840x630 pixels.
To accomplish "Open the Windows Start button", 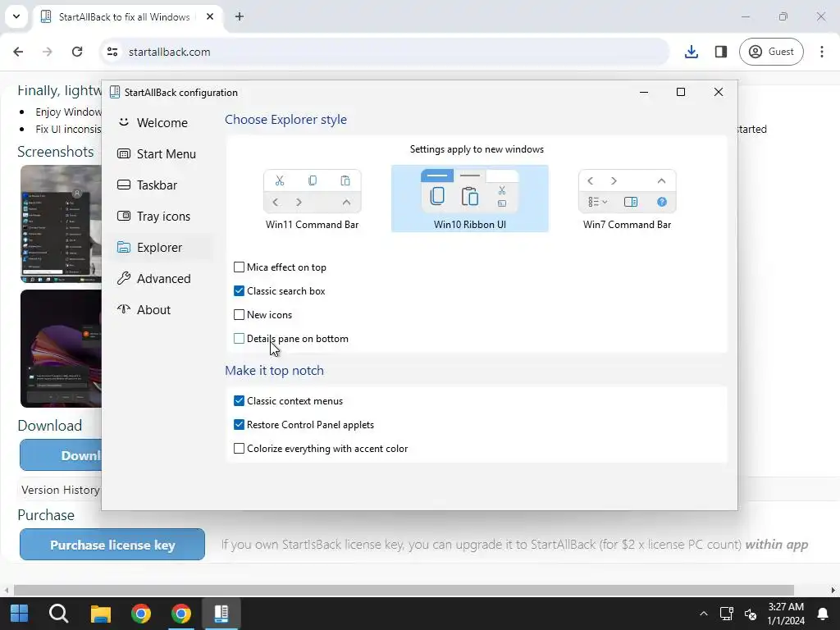I will point(20,614).
